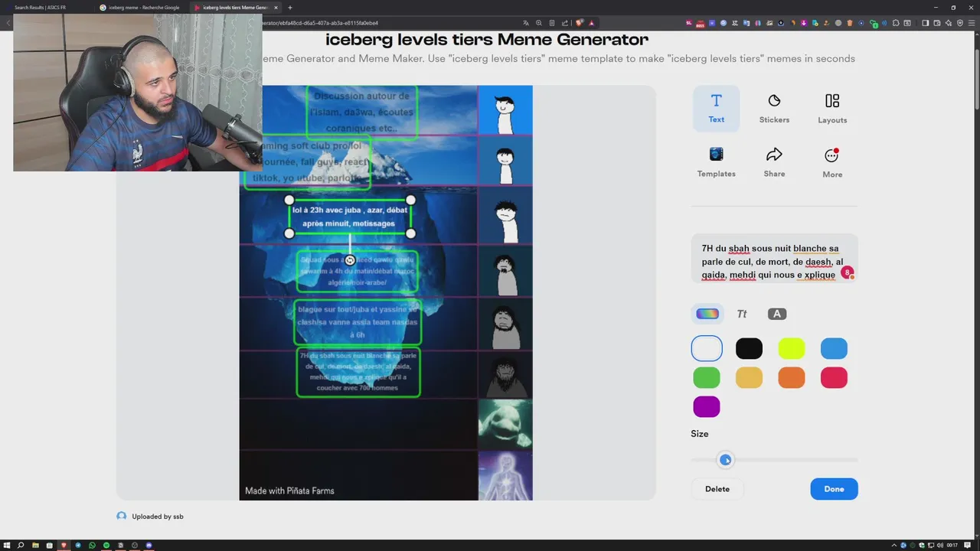Select the text box mentioning 'fall guys, react'
This screenshot has height=551, width=980.
coord(308,162)
